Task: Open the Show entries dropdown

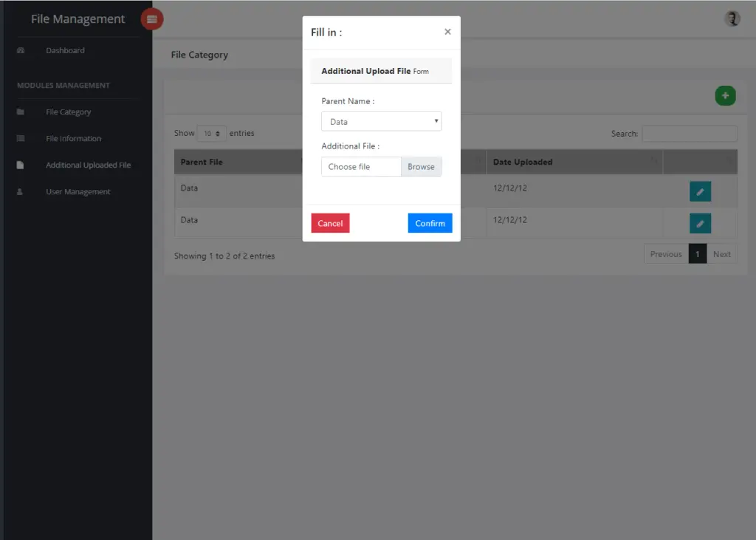Action: [211, 133]
